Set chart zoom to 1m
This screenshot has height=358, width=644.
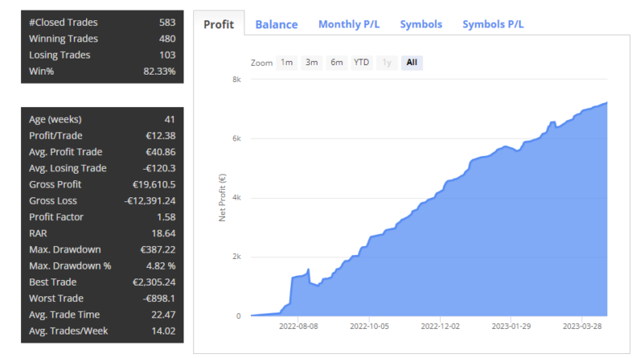pos(287,63)
